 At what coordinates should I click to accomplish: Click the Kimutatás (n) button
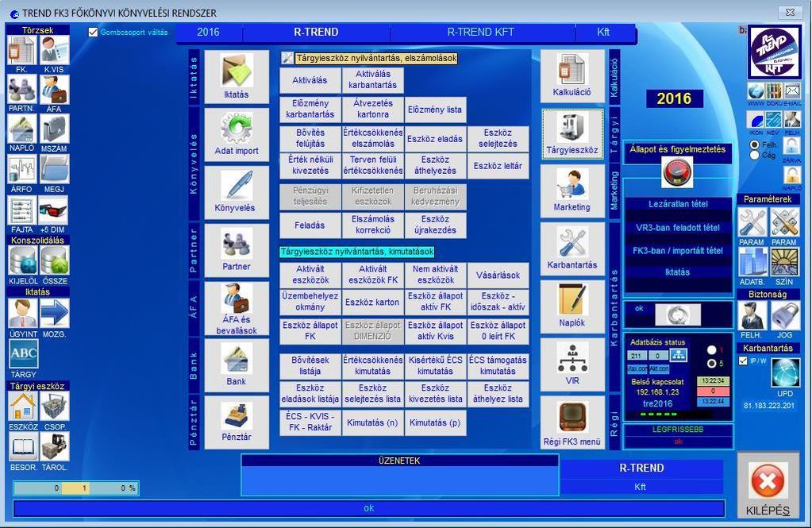(373, 423)
